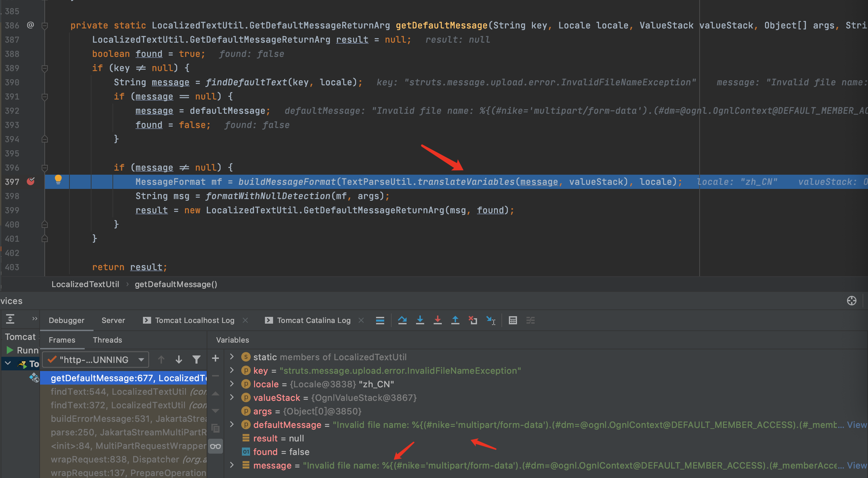Toggle Show Watches glasses icon
The height and width of the screenshot is (478, 868).
point(215,447)
